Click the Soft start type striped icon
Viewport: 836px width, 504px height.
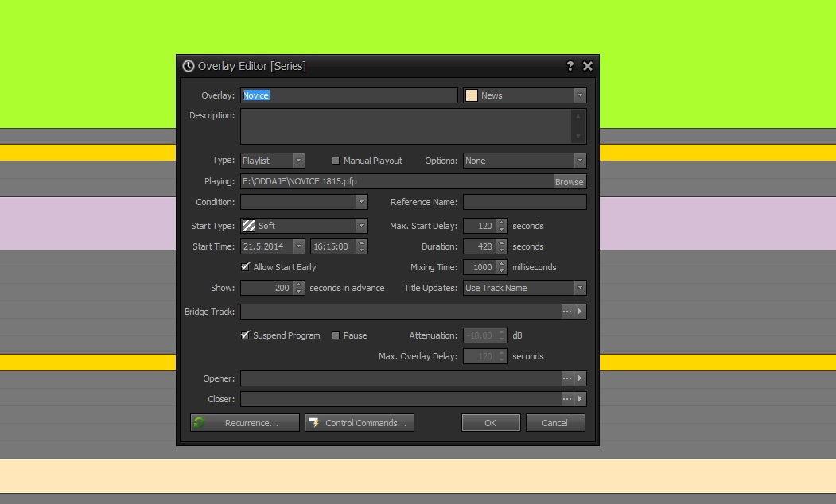pyautogui.click(x=248, y=226)
